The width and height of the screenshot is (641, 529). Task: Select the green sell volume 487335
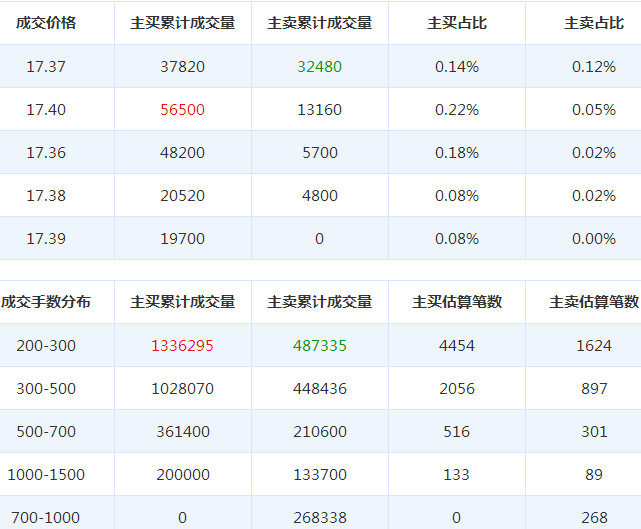pyautogui.click(x=320, y=346)
